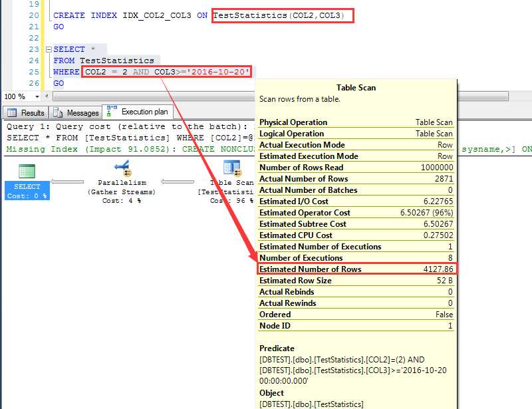Click 'Number of Rows Read' value 1000000
This screenshot has height=409, width=532.
pos(437,168)
